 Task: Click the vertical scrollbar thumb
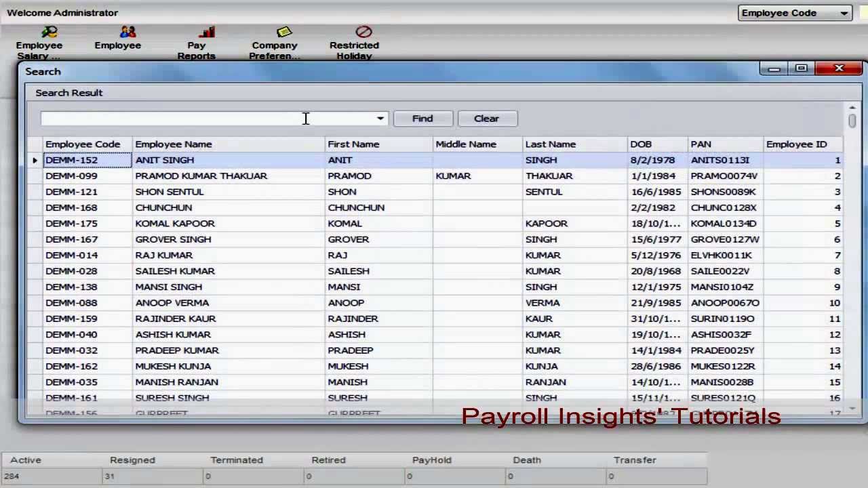coord(852,120)
